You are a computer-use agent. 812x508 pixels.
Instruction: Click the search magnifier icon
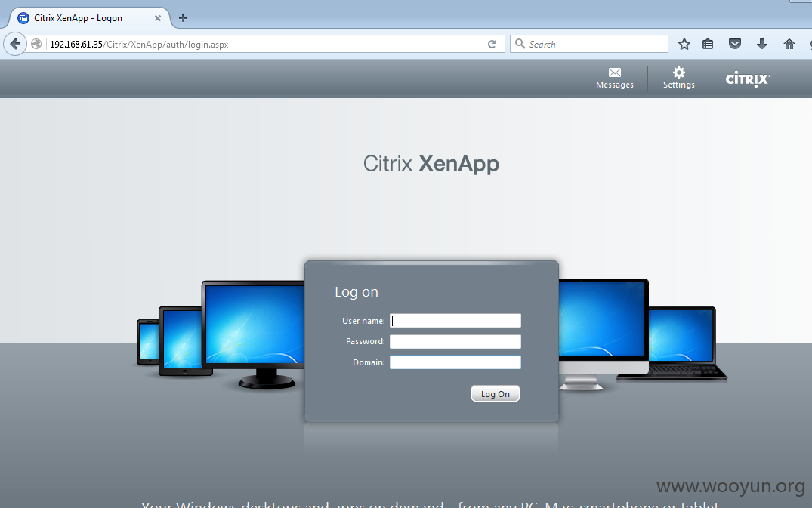[520, 44]
